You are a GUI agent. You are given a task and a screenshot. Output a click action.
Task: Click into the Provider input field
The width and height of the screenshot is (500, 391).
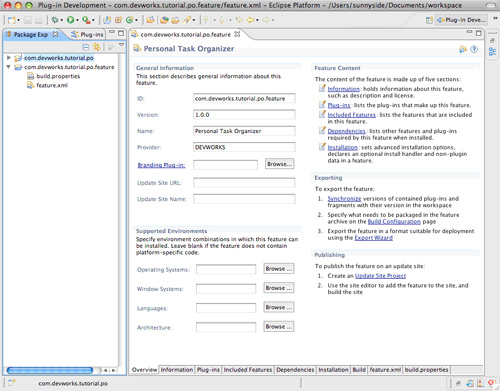(x=244, y=147)
